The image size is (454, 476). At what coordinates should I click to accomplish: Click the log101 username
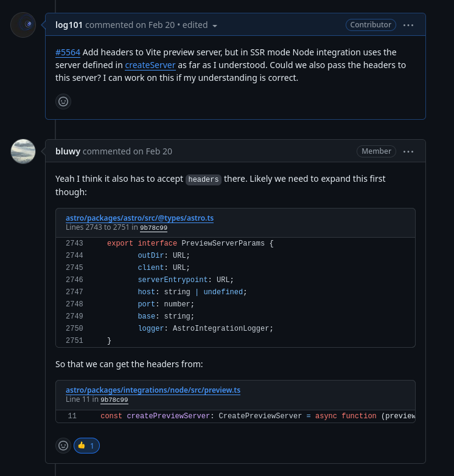(x=69, y=25)
